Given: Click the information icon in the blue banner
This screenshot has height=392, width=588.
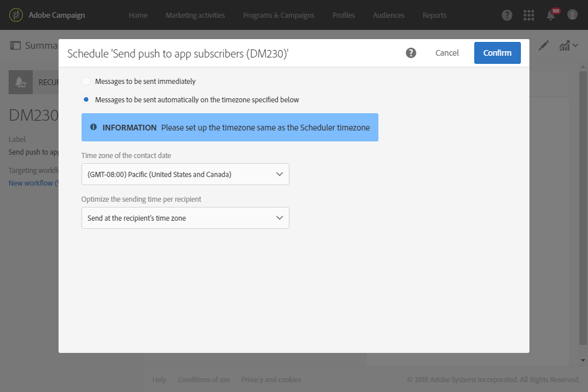Looking at the screenshot, I should point(94,127).
